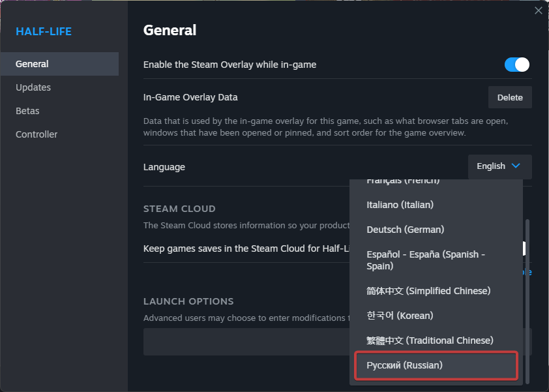Select Simplified Chinese language option

tap(428, 291)
